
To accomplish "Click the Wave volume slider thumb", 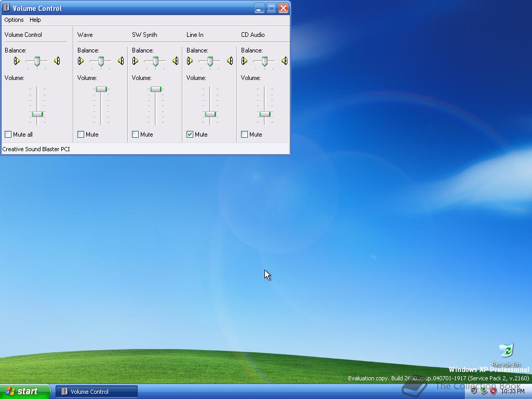I will [101, 89].
